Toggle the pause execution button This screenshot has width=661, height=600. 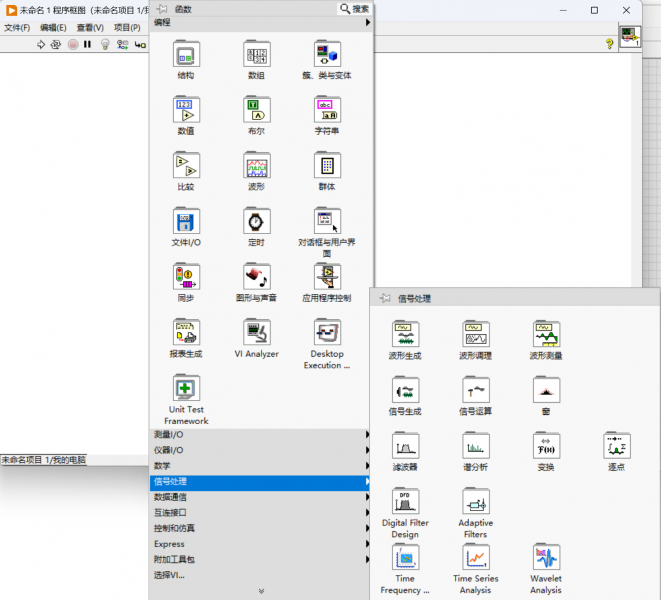pos(87,44)
